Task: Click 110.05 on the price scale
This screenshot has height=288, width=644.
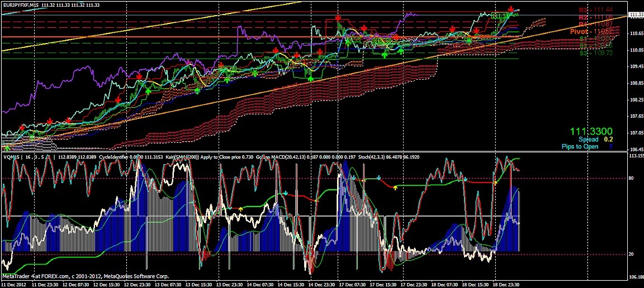Action: (637, 50)
